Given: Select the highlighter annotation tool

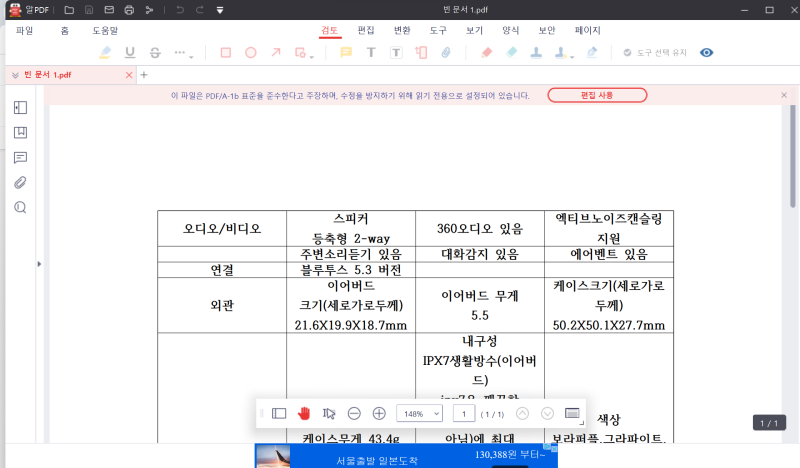Looking at the screenshot, I should pyautogui.click(x=105, y=53).
